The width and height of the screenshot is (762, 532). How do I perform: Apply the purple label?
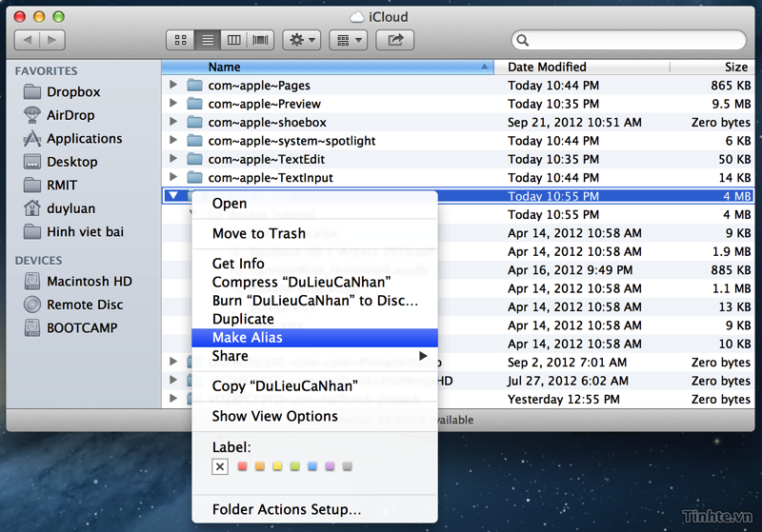coord(330,466)
